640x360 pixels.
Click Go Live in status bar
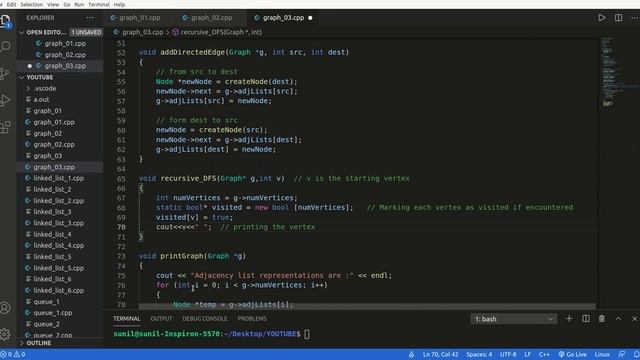[x=572, y=354]
